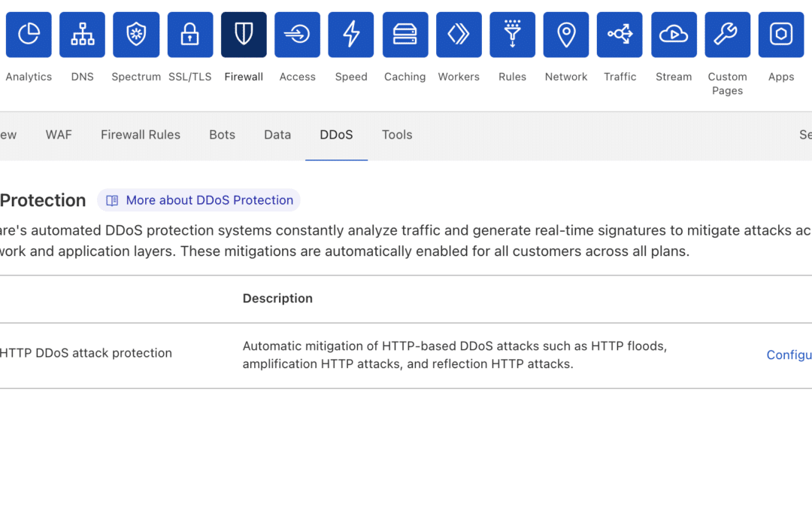Viewport: 812px width, 508px height.
Task: Open the Apps hexagon icon
Action: (781, 34)
